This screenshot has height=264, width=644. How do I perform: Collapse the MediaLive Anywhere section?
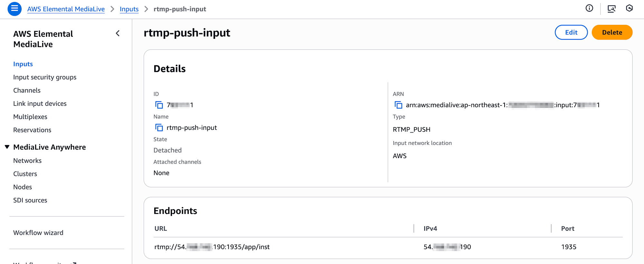[x=7, y=147]
